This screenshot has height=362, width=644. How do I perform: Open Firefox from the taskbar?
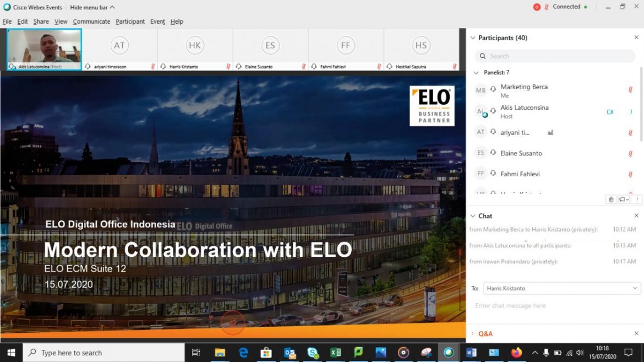click(516, 353)
